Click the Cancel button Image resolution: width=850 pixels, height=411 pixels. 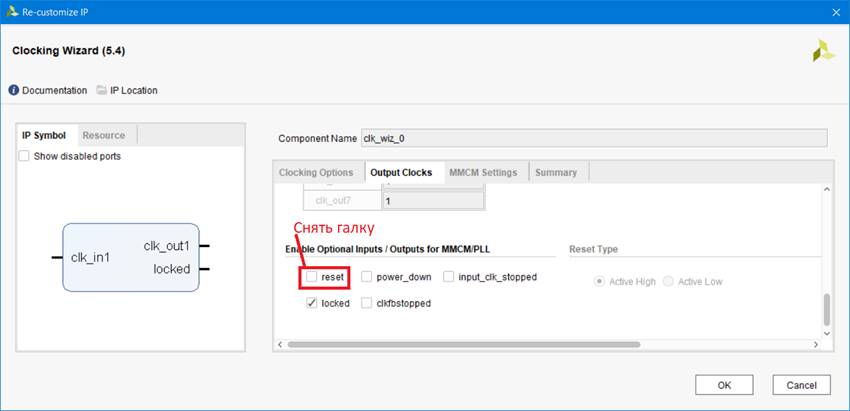pyautogui.click(x=801, y=385)
